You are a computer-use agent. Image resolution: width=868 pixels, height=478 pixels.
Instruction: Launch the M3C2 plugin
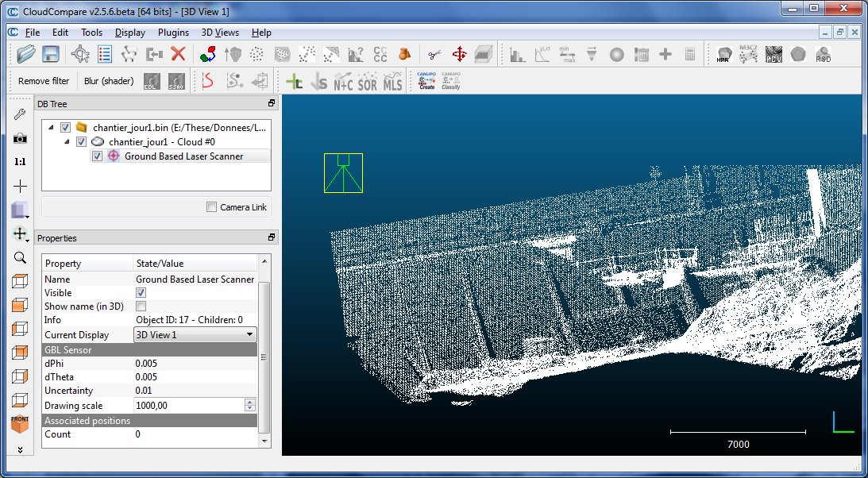pyautogui.click(x=748, y=54)
